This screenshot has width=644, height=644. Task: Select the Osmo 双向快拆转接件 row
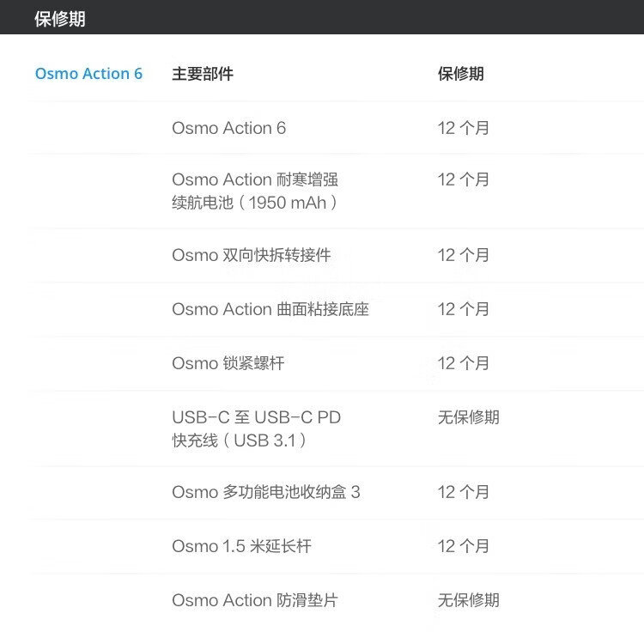pyautogui.click(x=251, y=255)
